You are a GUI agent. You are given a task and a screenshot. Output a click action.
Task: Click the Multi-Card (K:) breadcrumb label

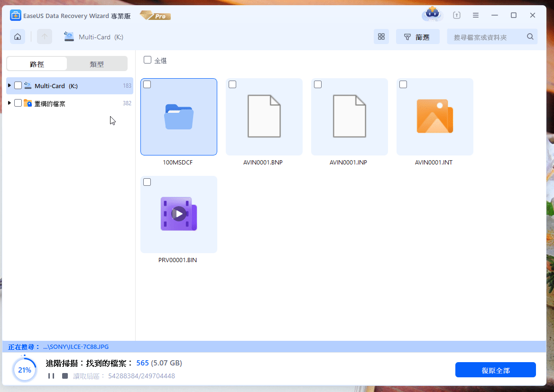[101, 37]
